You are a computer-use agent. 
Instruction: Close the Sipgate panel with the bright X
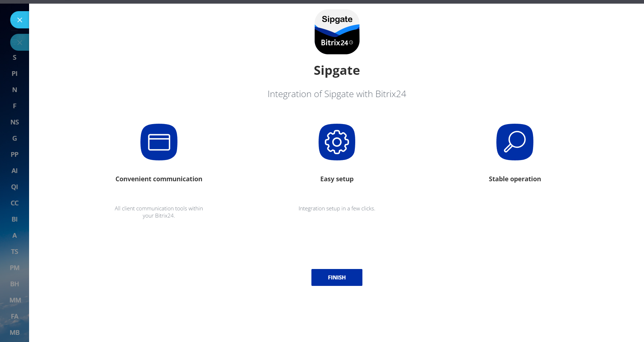click(19, 20)
